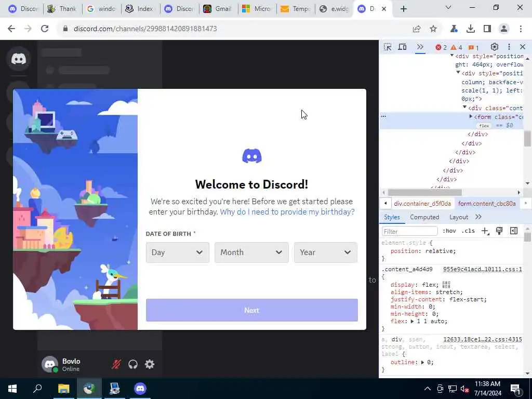Image resolution: width=532 pixels, height=399 pixels.
Task: Open Discord User Settings gear
Action: click(150, 364)
